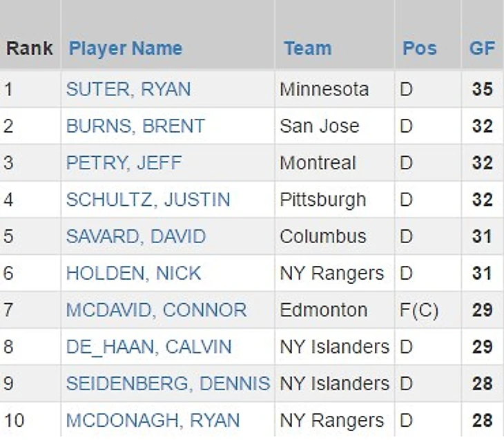
Task: Sort by the Team column header
Action: (307, 48)
